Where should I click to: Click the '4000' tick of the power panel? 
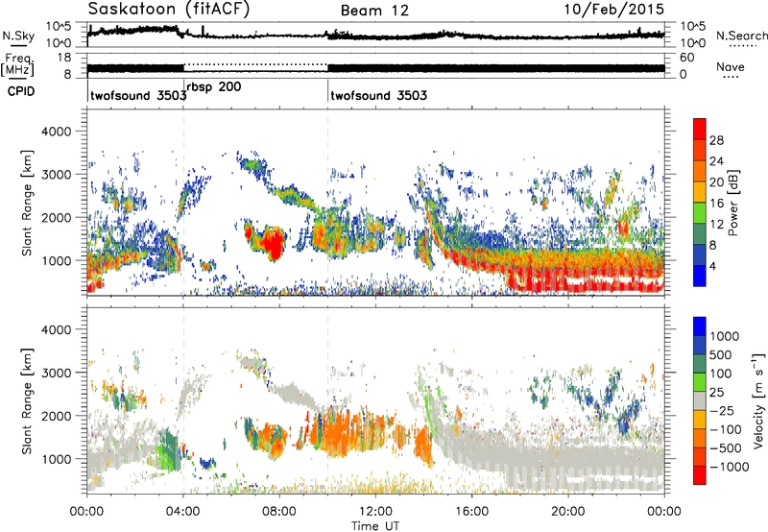coord(56,132)
